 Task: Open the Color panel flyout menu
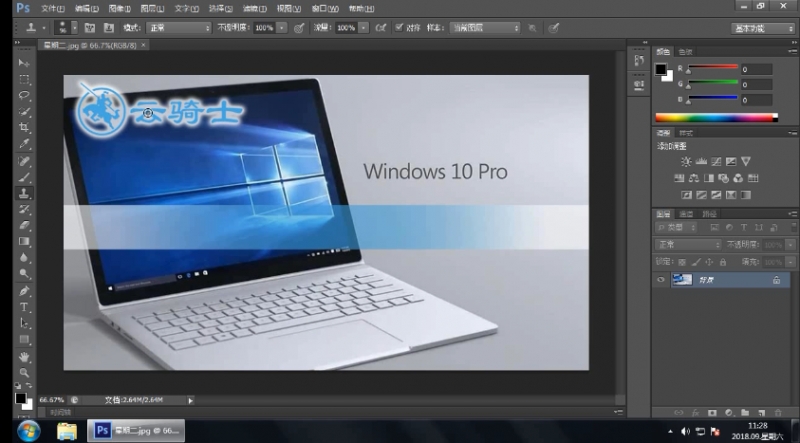coord(792,52)
